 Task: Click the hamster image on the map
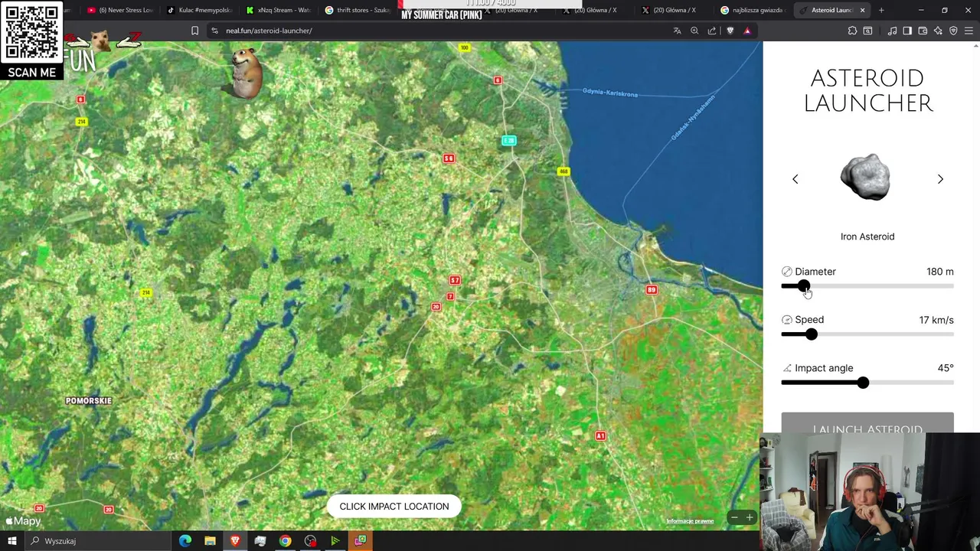(x=246, y=73)
